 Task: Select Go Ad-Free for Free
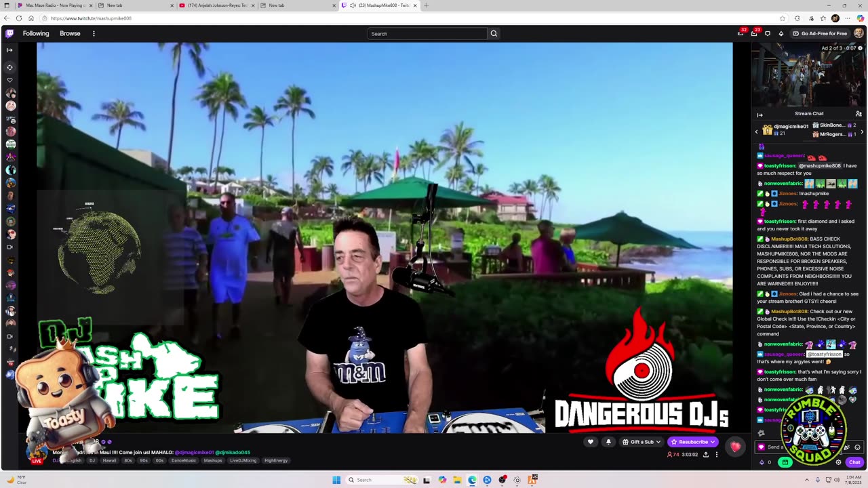[x=820, y=33]
